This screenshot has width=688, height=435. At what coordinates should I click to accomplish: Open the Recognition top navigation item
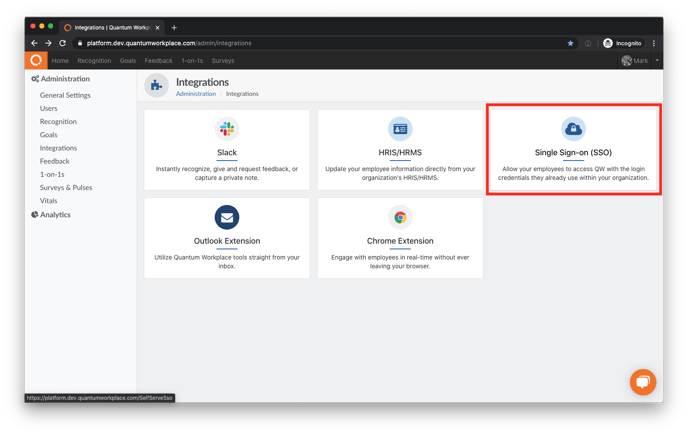coord(94,61)
